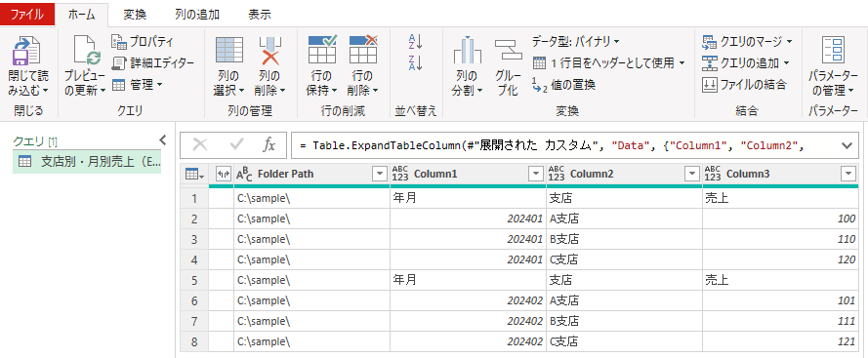Click 値の置換 (Replace Values)
This screenshot has width=868, height=358.
(563, 85)
